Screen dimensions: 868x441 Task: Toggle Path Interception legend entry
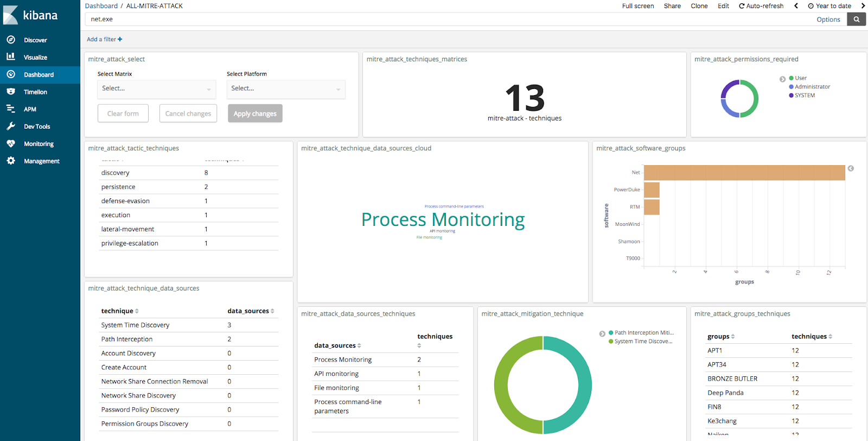pyautogui.click(x=641, y=333)
